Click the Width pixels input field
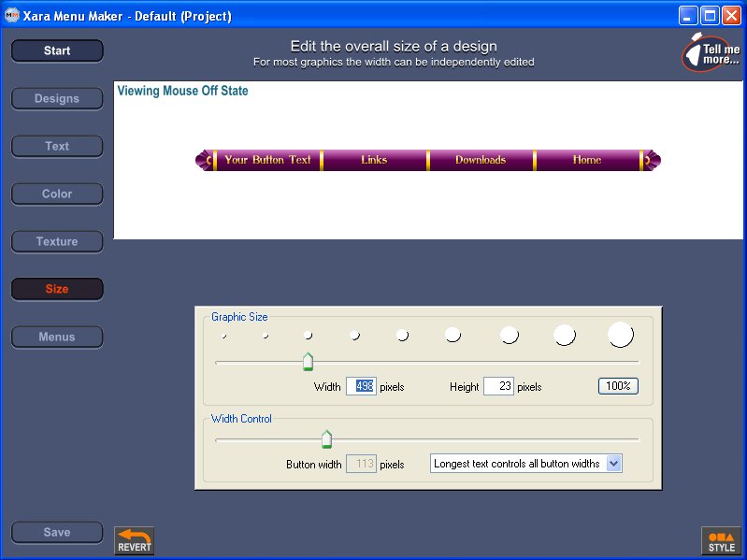Viewport: 747px width, 560px height. click(x=361, y=386)
